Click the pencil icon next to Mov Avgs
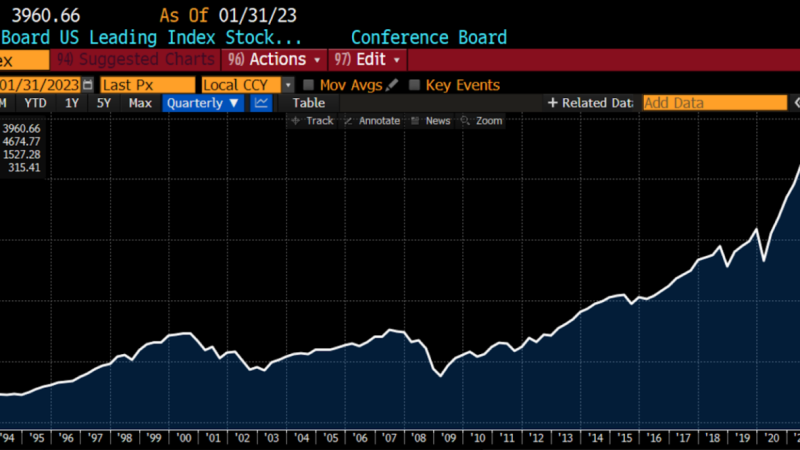The height and width of the screenshot is (450, 800). coord(392,85)
